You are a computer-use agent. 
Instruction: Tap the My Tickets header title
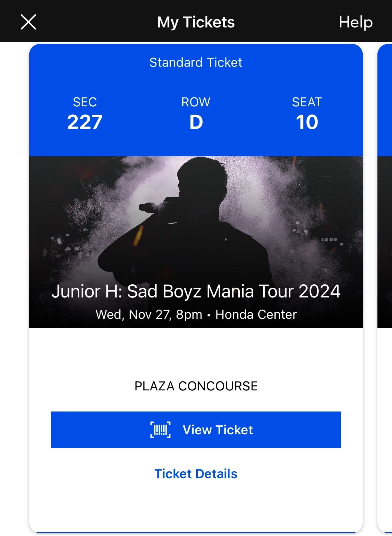click(196, 22)
